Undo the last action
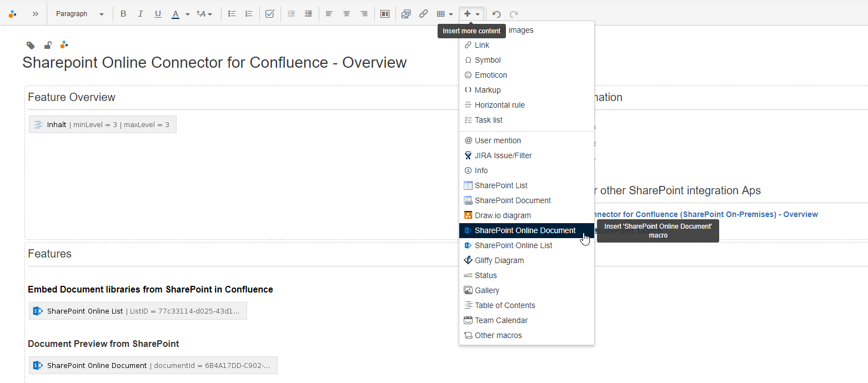The width and height of the screenshot is (868, 383). [x=496, y=14]
